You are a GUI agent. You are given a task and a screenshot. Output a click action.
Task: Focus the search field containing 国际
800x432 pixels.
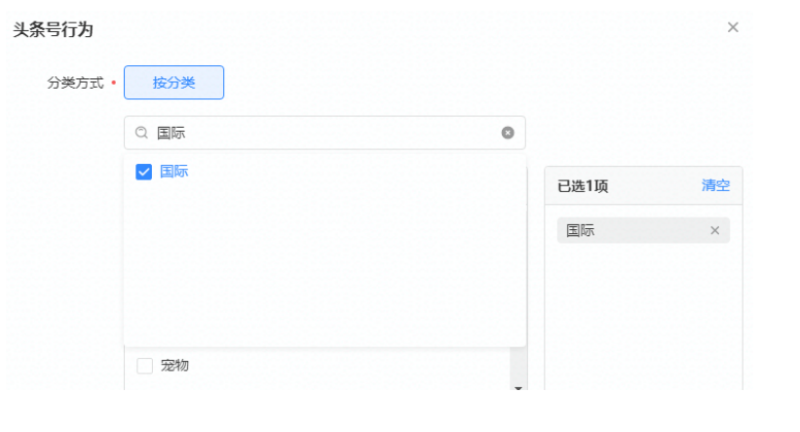[x=320, y=133]
